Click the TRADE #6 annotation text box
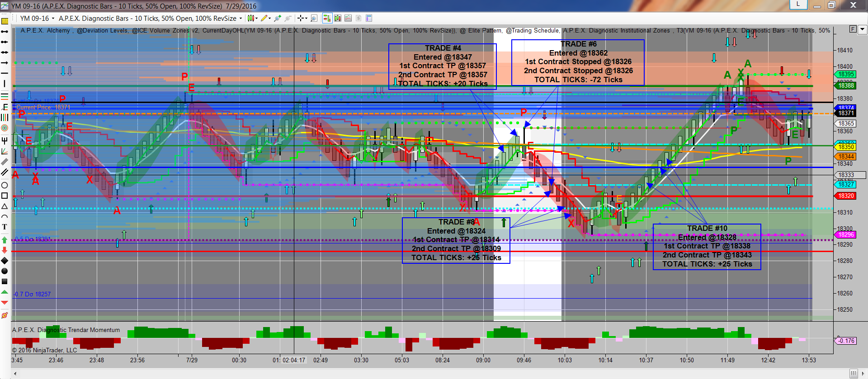Image resolution: width=868 pixels, height=379 pixels. point(578,62)
